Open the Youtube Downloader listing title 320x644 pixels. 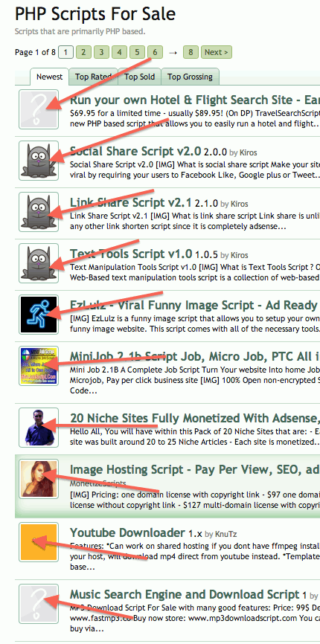pyautogui.click(x=127, y=532)
